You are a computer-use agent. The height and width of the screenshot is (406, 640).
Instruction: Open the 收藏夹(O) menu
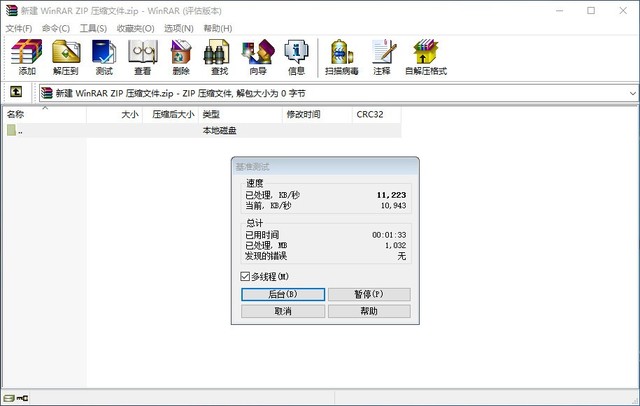(x=136, y=28)
